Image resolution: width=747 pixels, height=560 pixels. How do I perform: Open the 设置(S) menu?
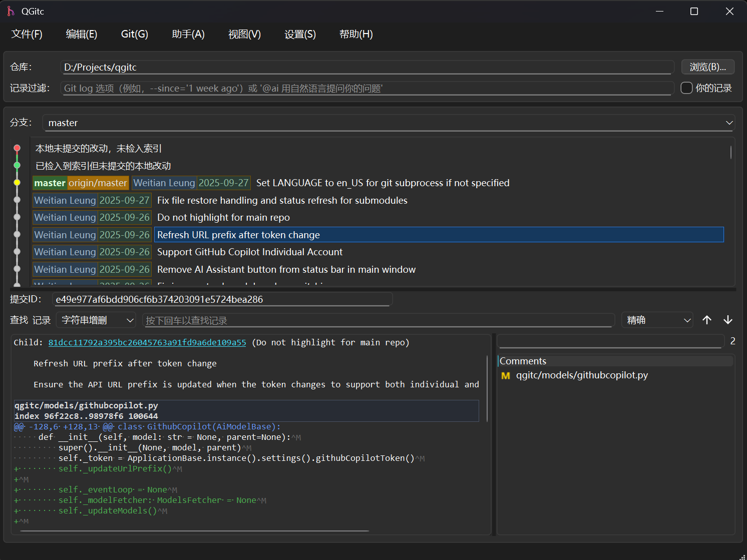pyautogui.click(x=300, y=34)
